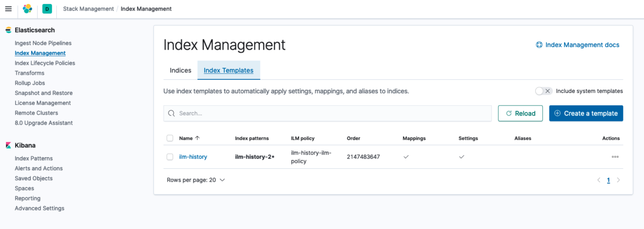Click Index Management sidebar link
The image size is (644, 229).
coord(40,53)
